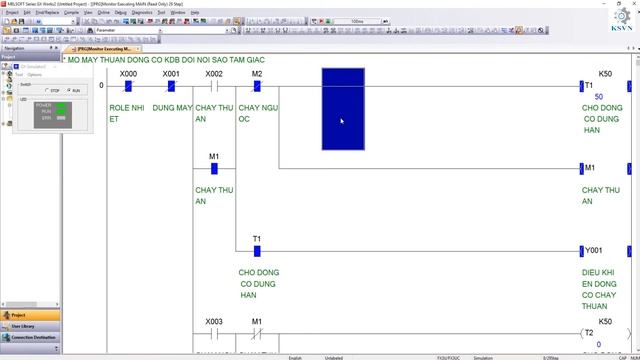Image resolution: width=640 pixels, height=360 pixels.
Task: Click the Open project folder icon
Action: [x=14, y=21]
